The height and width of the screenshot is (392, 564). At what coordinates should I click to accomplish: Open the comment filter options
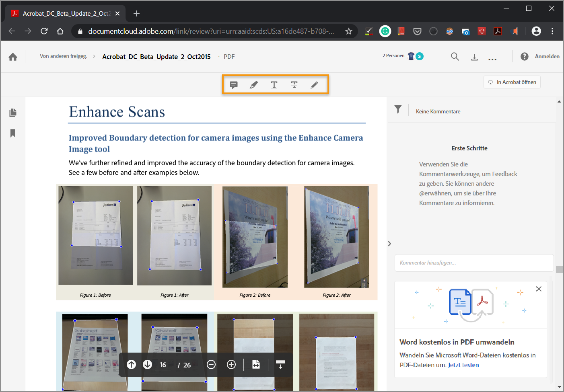tap(398, 109)
